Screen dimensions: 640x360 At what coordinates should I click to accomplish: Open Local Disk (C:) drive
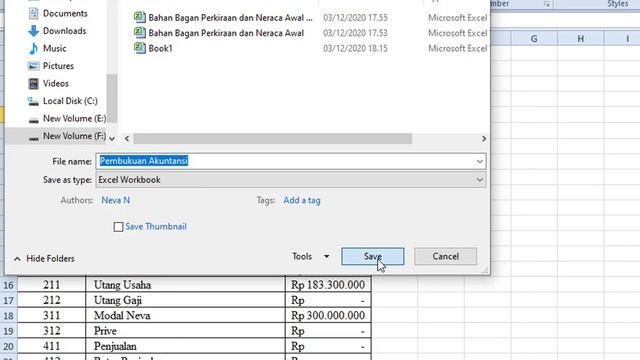[x=70, y=101]
